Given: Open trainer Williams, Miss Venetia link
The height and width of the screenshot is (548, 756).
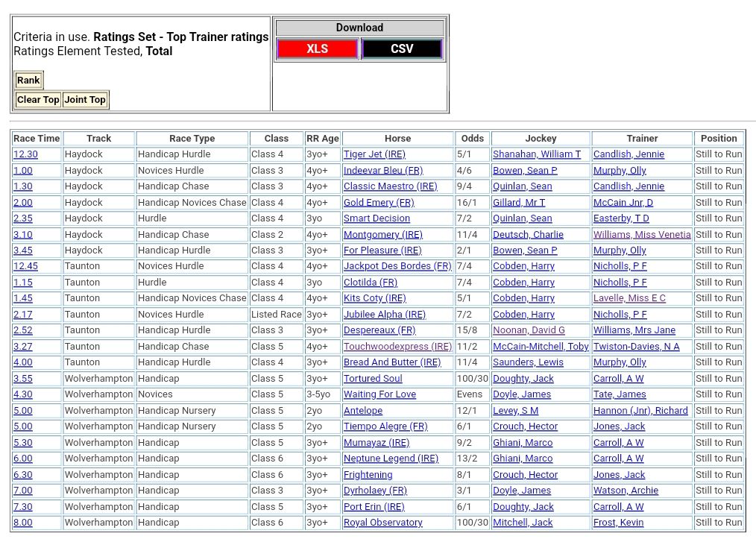Looking at the screenshot, I should [642, 234].
